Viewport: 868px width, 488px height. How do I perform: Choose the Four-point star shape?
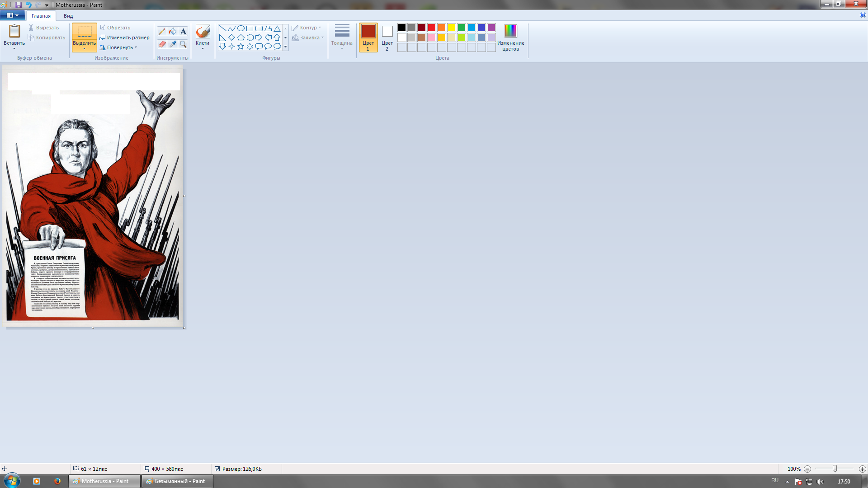pos(231,47)
